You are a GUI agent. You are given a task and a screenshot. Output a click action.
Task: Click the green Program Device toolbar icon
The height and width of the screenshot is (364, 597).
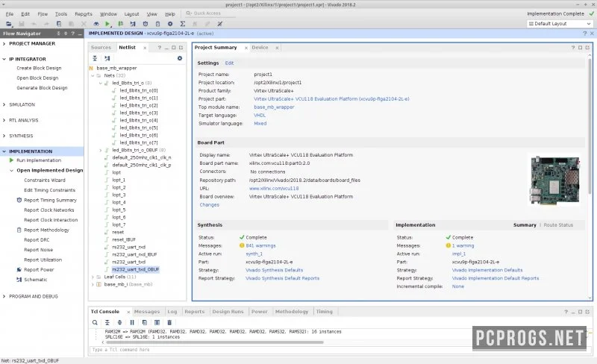click(x=120, y=24)
